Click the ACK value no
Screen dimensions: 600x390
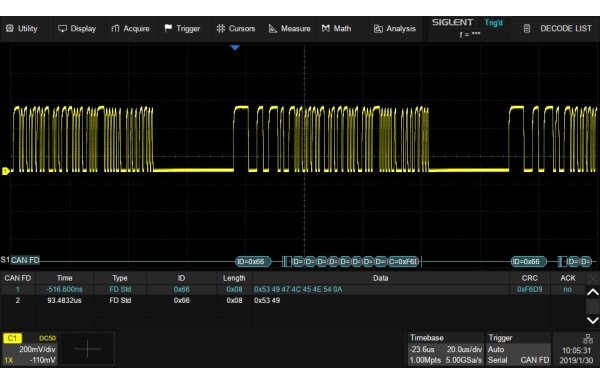click(x=567, y=289)
